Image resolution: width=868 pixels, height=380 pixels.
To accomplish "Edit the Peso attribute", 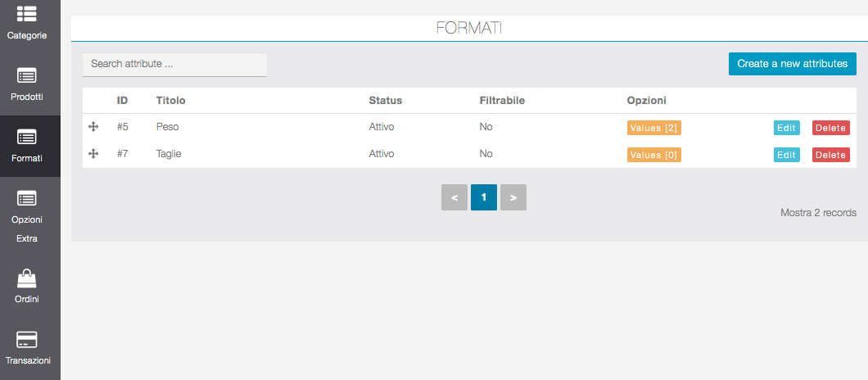I will coord(786,128).
